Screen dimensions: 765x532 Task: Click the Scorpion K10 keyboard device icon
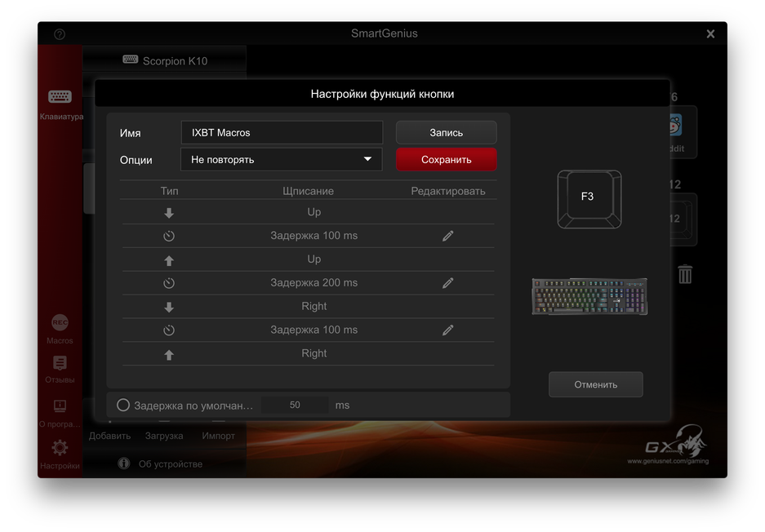(131, 60)
